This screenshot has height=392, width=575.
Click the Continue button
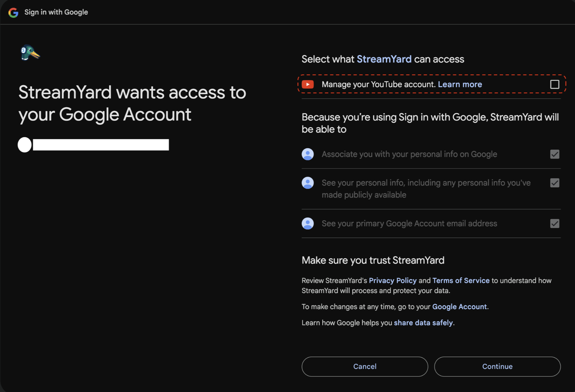pyautogui.click(x=497, y=367)
